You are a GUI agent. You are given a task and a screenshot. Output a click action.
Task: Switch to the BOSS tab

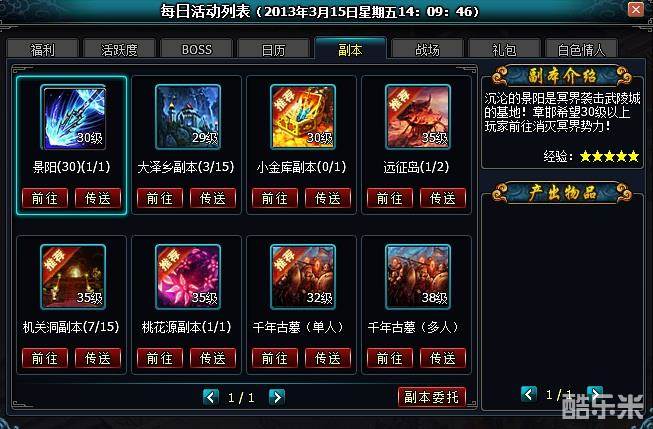197,49
